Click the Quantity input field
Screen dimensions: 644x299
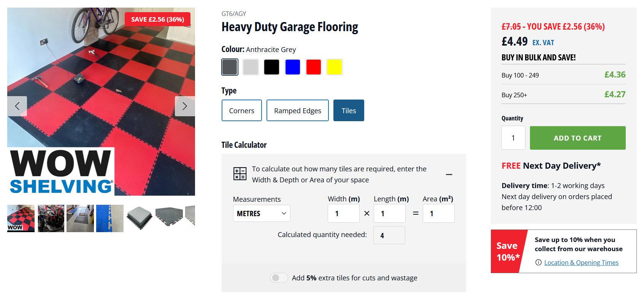pos(513,138)
